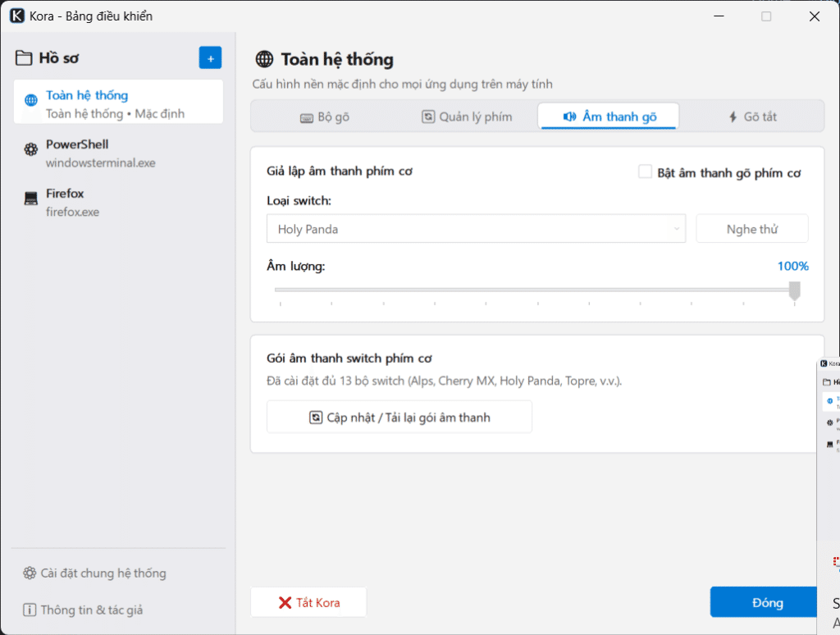Select the Firefox profile entry
The image size is (840, 635).
[118, 203]
